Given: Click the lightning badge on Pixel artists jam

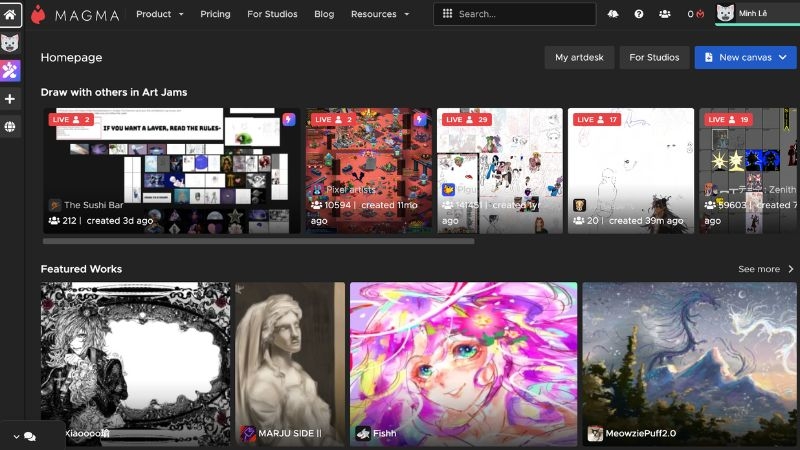Looking at the screenshot, I should click(420, 119).
